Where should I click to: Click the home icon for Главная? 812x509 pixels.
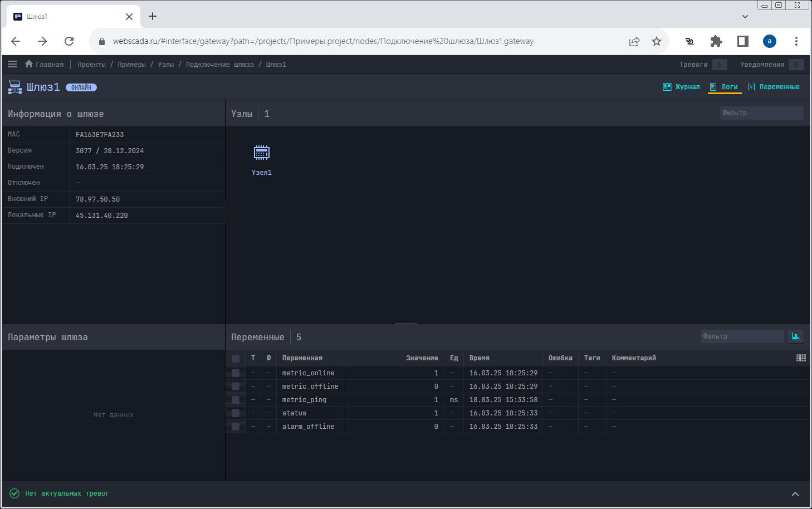(29, 64)
